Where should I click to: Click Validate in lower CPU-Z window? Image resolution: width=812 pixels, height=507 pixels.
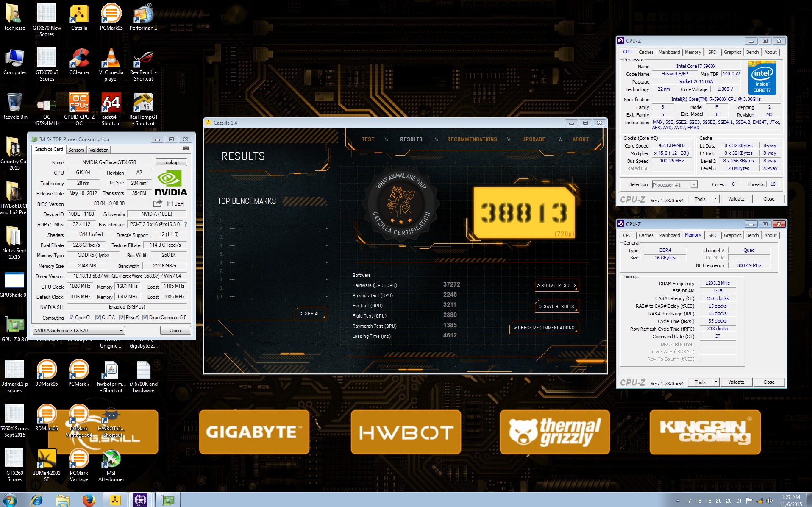(736, 382)
